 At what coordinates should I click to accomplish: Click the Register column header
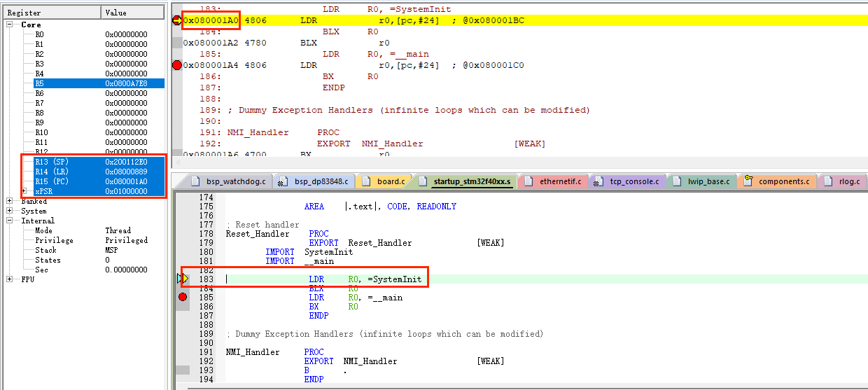pyautogui.click(x=52, y=13)
